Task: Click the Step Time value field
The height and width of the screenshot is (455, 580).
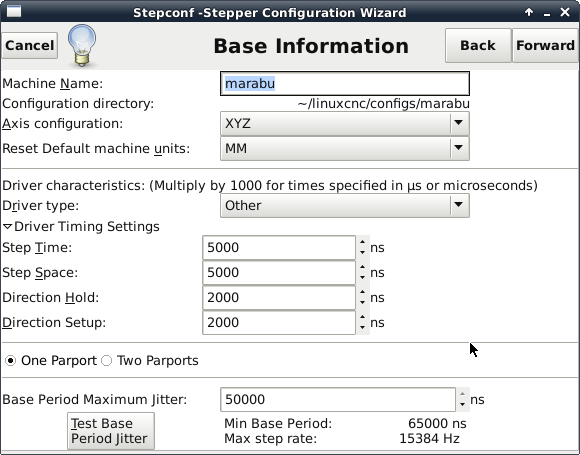Action: pyautogui.click(x=279, y=247)
